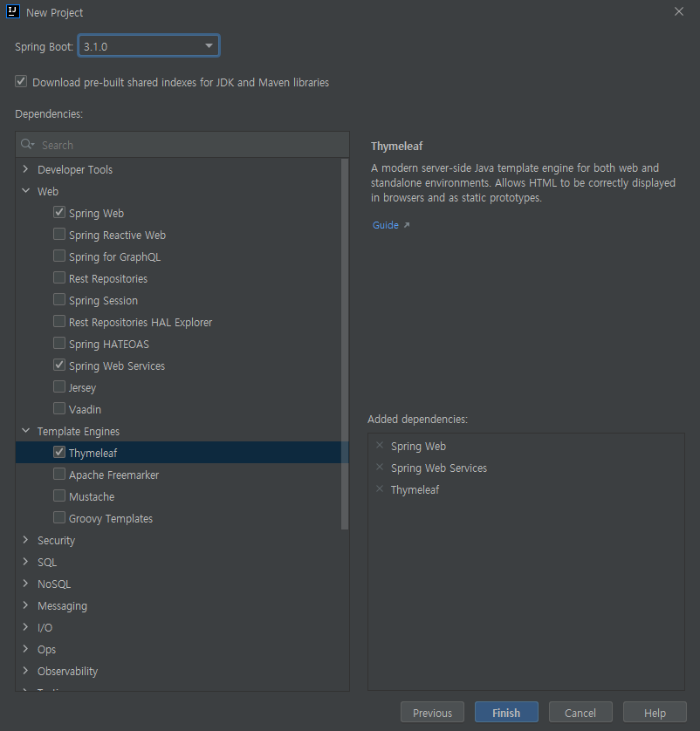The image size is (700, 731).
Task: Click the 'Dependencies:' label
Action: click(x=49, y=114)
